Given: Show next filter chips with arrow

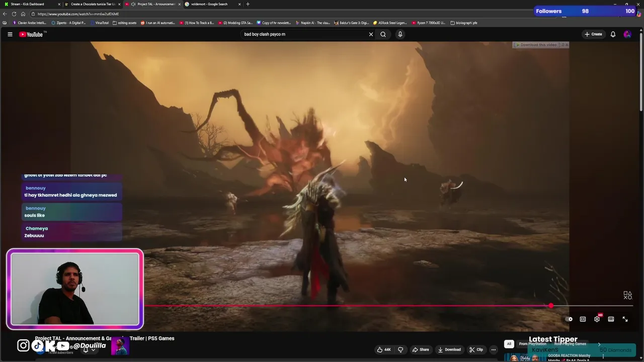Looking at the screenshot, I should [x=599, y=344].
